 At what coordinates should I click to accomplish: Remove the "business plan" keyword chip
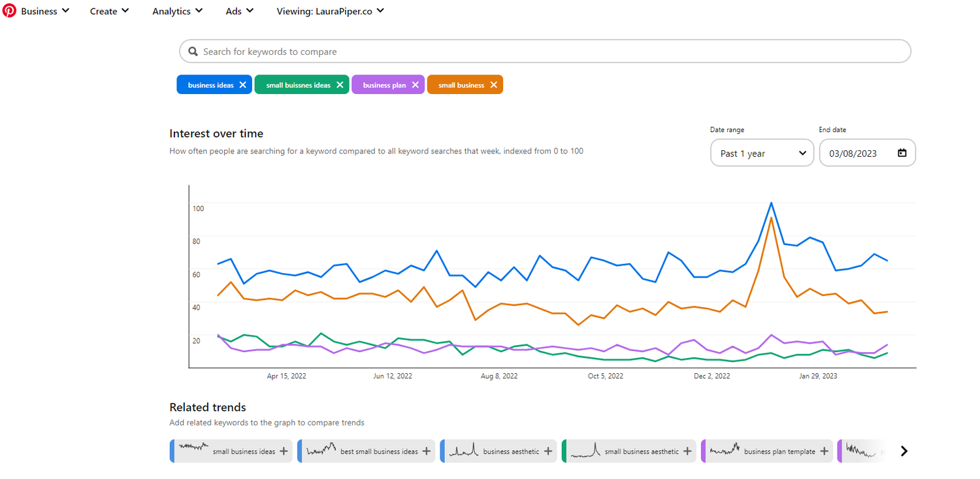416,84
